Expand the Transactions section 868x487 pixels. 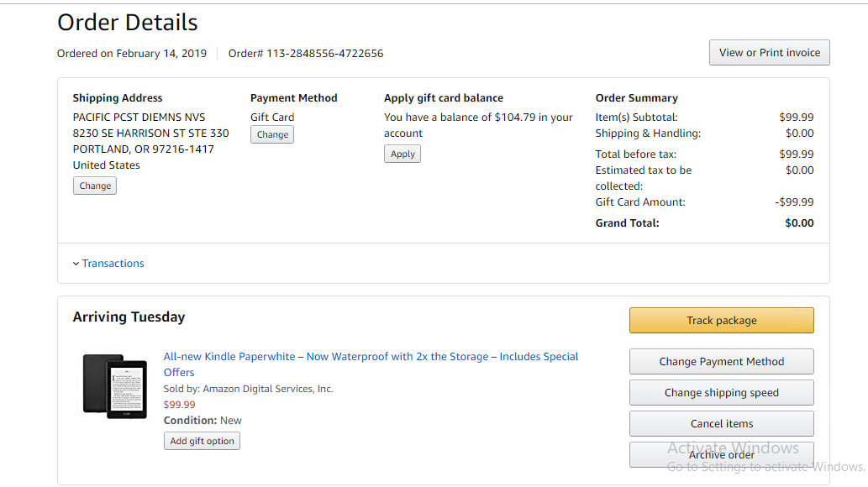(113, 264)
